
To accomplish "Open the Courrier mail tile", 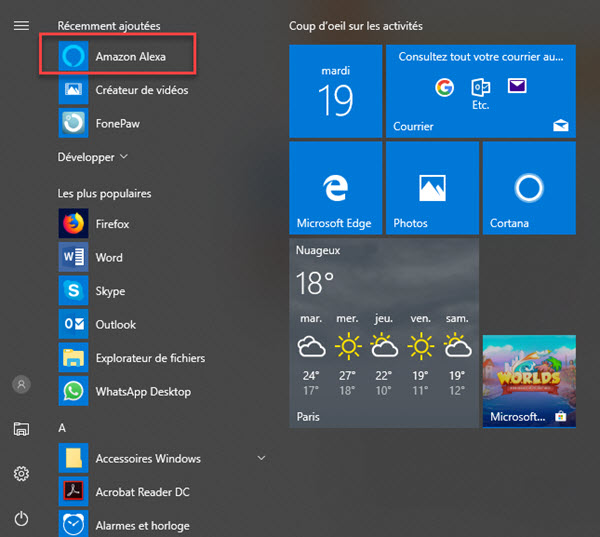I will pyautogui.click(x=481, y=91).
